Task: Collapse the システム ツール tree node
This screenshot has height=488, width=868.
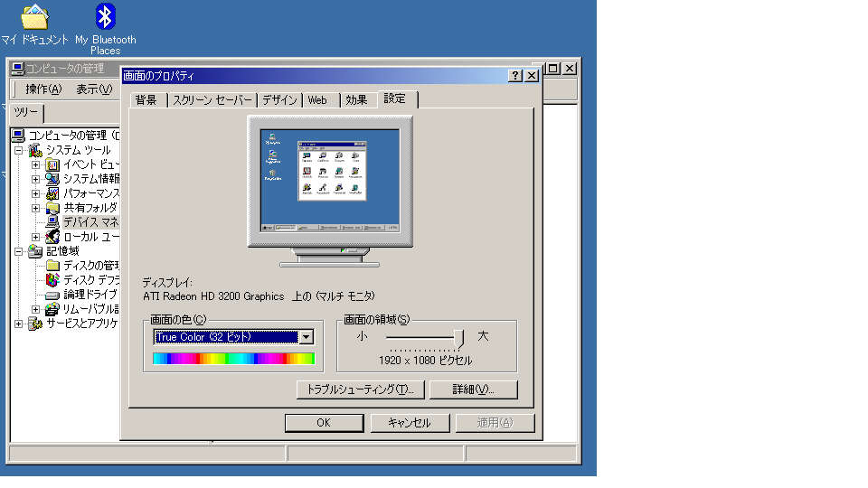Action: point(18,150)
